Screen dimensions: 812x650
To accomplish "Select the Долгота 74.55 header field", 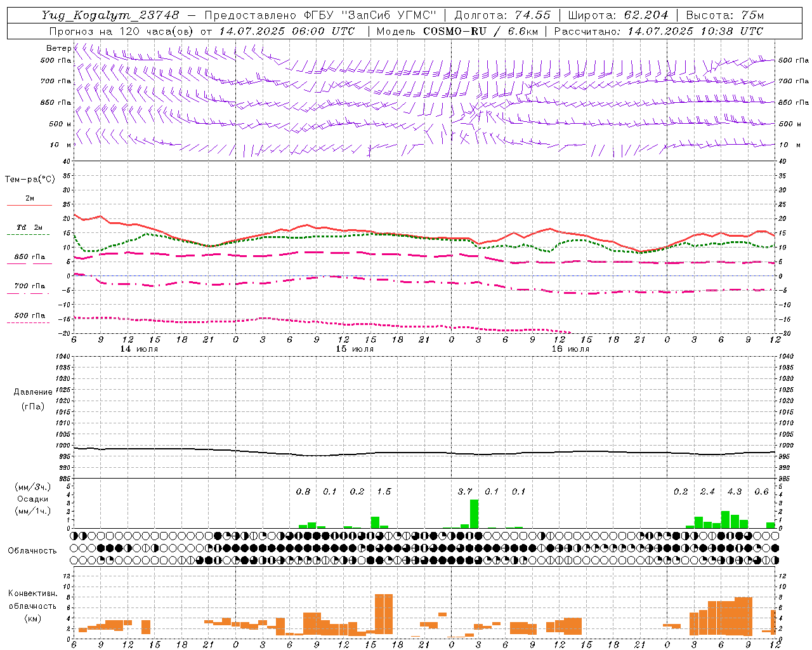I will click(503, 15).
